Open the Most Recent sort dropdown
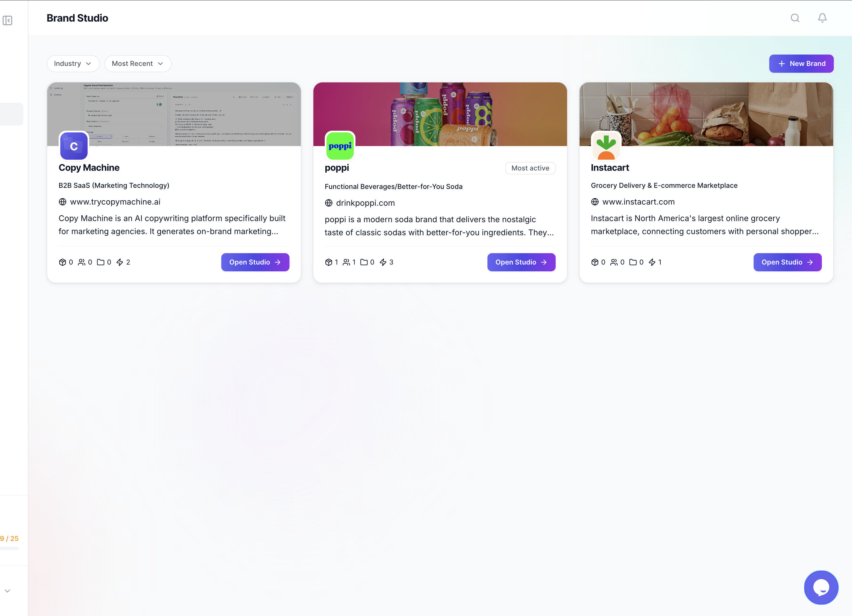 pos(137,63)
